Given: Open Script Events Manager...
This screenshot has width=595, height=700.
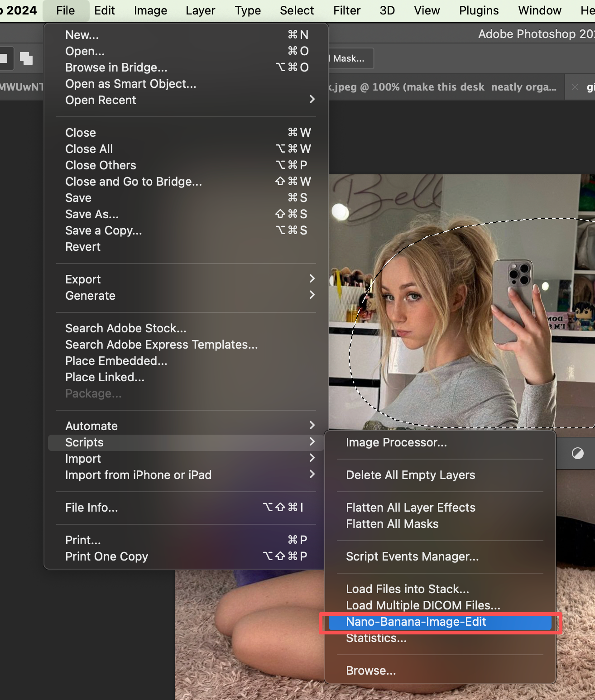Looking at the screenshot, I should tap(440, 556).
